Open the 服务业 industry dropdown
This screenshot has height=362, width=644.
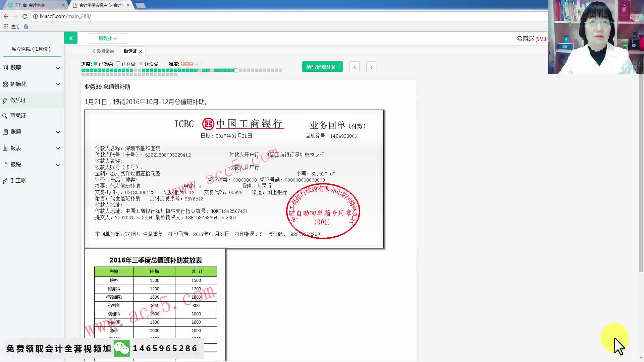point(108,38)
